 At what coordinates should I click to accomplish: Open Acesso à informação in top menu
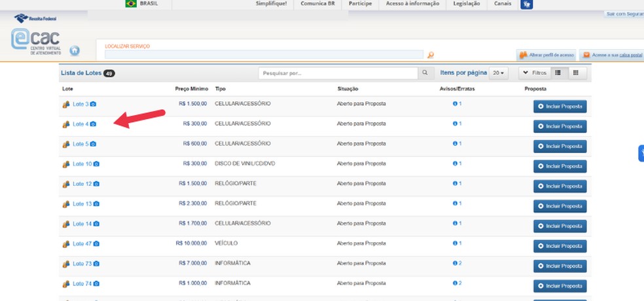point(412,4)
